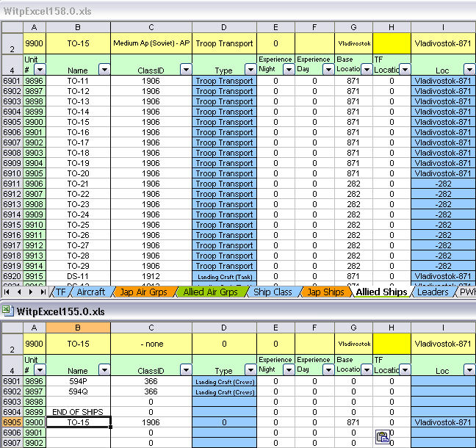Click Base Location '282' in row 6915
This screenshot has width=476, height=448.
[353, 225]
